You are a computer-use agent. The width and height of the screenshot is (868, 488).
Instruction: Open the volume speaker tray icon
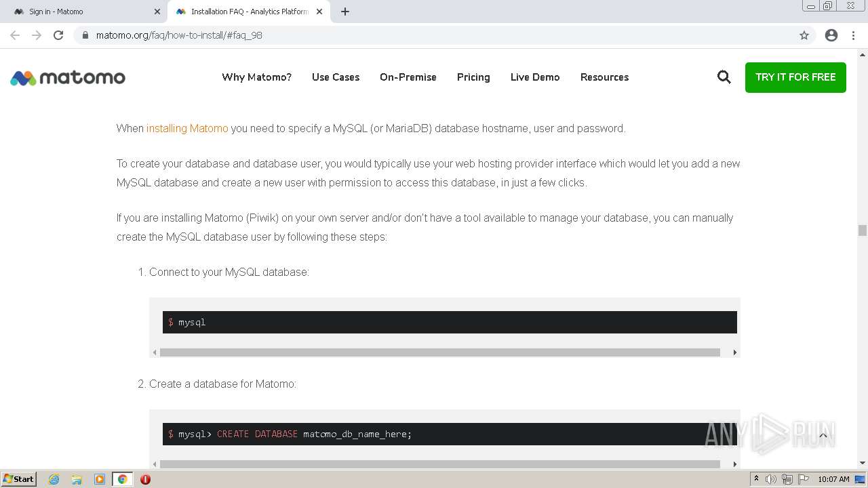(771, 479)
